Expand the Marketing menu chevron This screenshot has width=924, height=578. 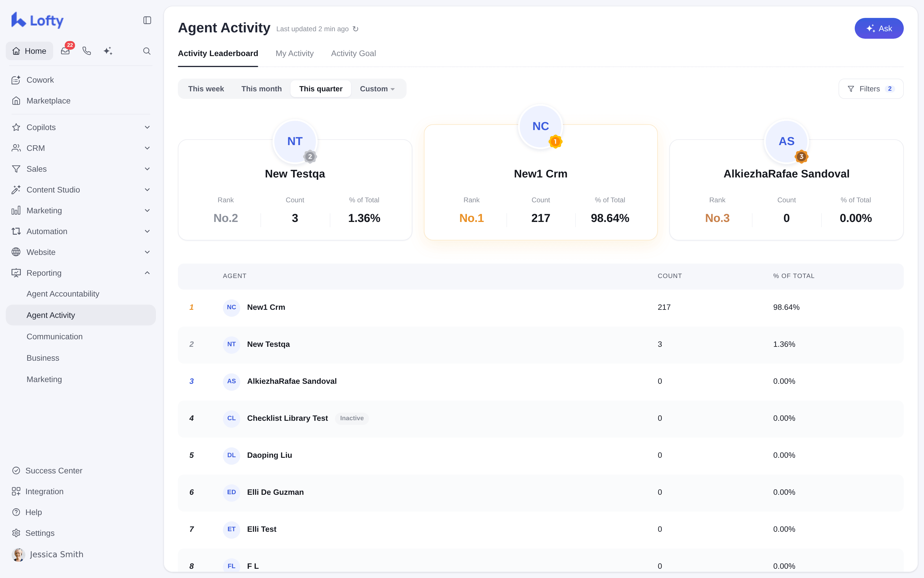[147, 211]
